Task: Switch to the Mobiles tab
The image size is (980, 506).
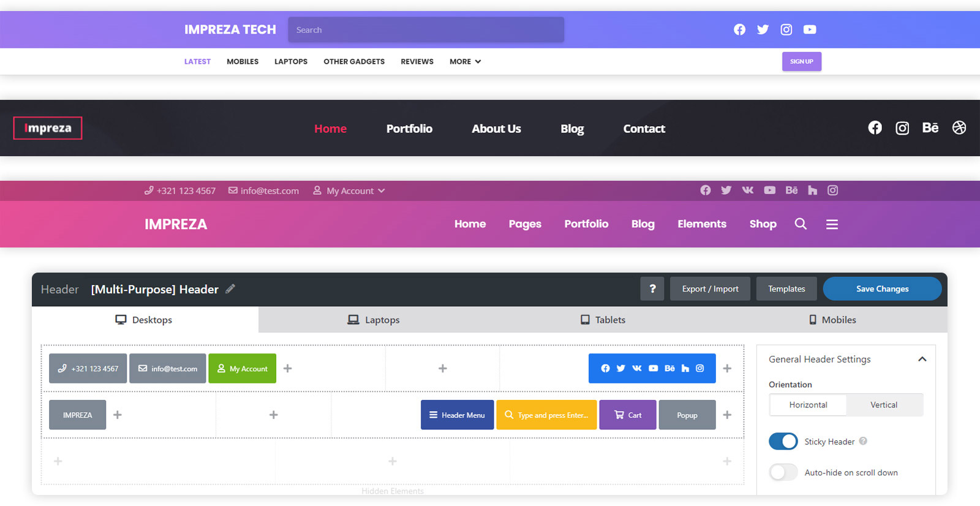Action: tap(832, 320)
